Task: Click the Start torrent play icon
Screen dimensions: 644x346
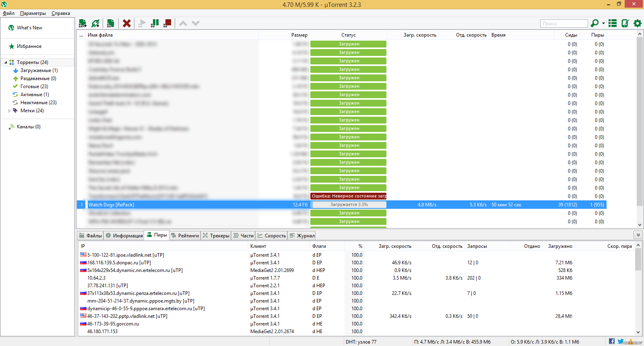Action: pyautogui.click(x=142, y=23)
